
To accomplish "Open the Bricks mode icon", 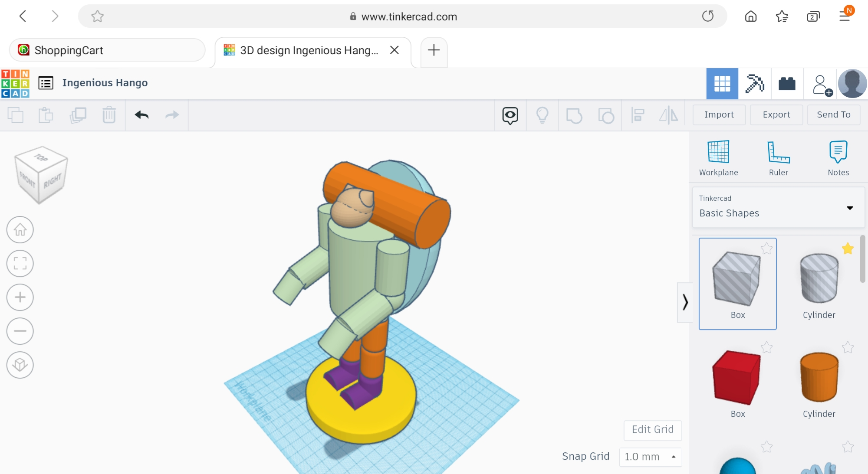I will 787,84.
